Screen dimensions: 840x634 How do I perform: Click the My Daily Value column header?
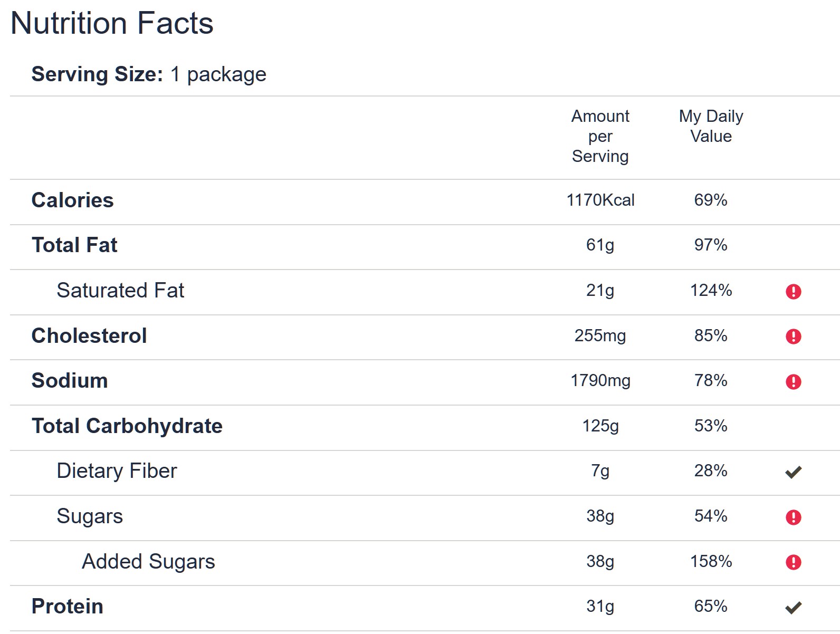(711, 126)
